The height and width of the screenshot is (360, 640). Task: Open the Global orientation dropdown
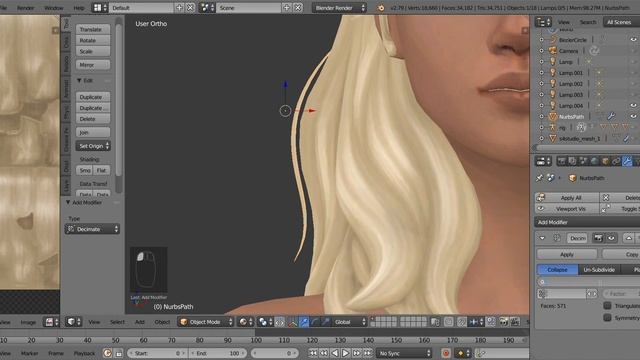[x=349, y=322]
